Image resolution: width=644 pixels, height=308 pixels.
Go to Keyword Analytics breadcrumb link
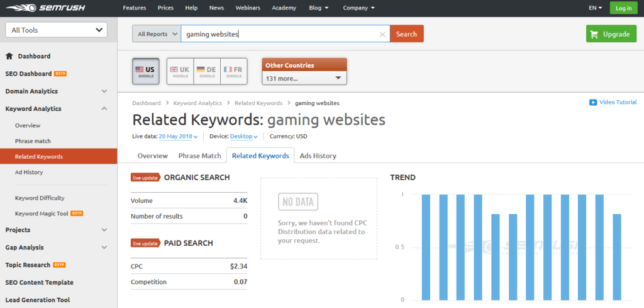point(197,103)
